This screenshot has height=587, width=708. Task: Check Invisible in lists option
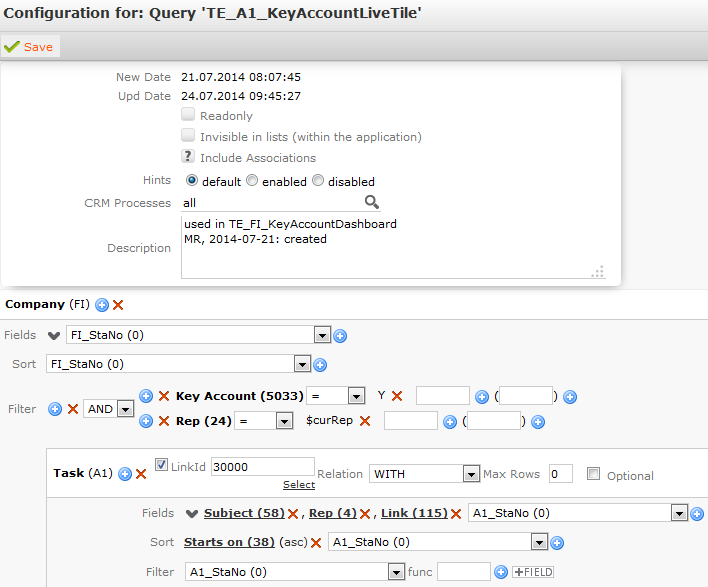tap(188, 136)
